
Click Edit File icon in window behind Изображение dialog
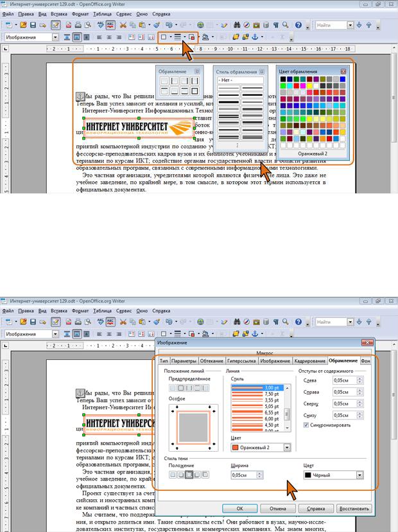56,322
